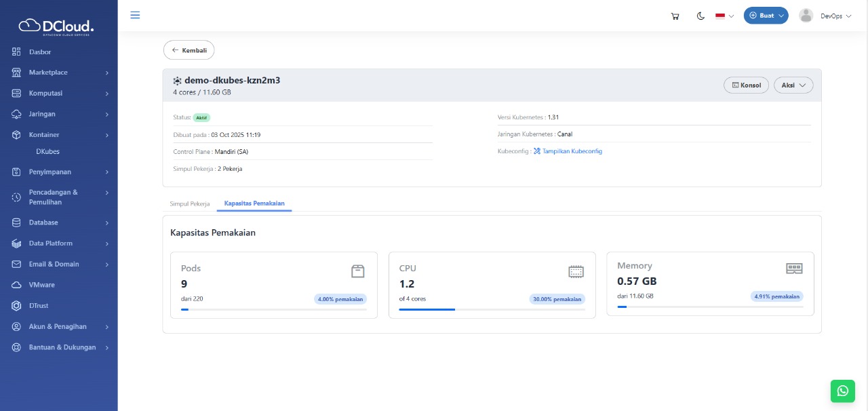This screenshot has height=411, width=868.
Task: Toggle dark mode with the moon icon
Action: (701, 16)
